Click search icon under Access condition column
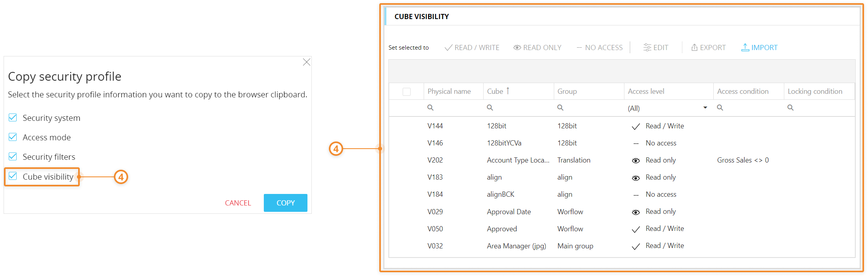The width and height of the screenshot is (868, 277). point(720,108)
